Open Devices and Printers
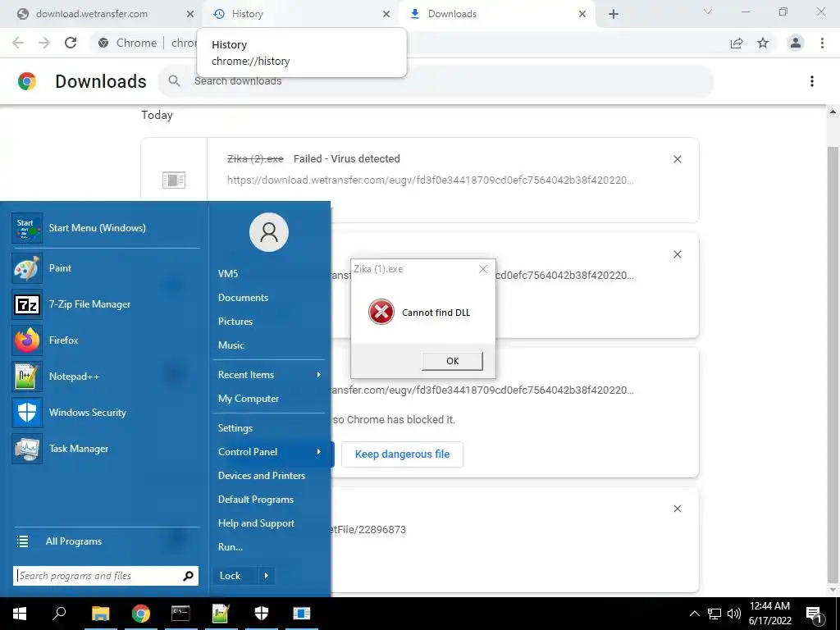Viewport: 840px width, 630px height. pyautogui.click(x=262, y=476)
